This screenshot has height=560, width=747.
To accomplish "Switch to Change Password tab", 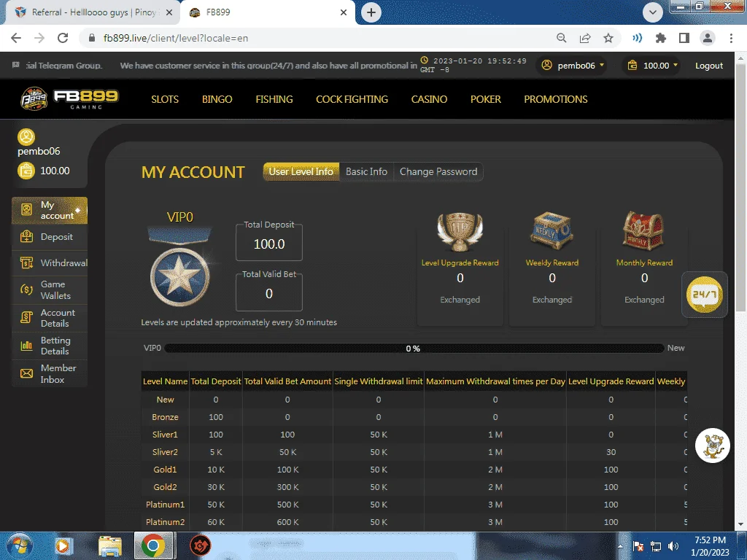I will pos(438,171).
